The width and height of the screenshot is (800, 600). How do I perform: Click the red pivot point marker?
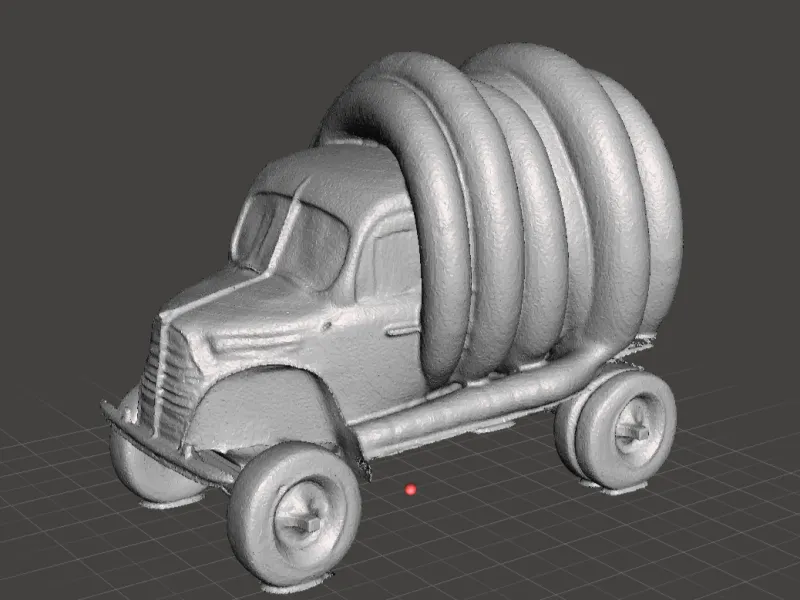[410, 490]
